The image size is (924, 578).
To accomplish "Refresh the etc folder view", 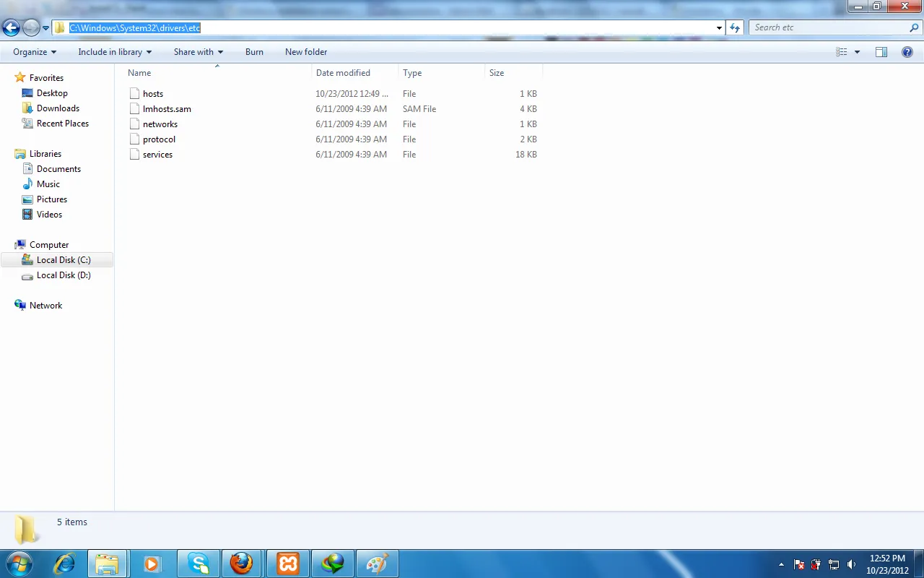I will (x=735, y=28).
